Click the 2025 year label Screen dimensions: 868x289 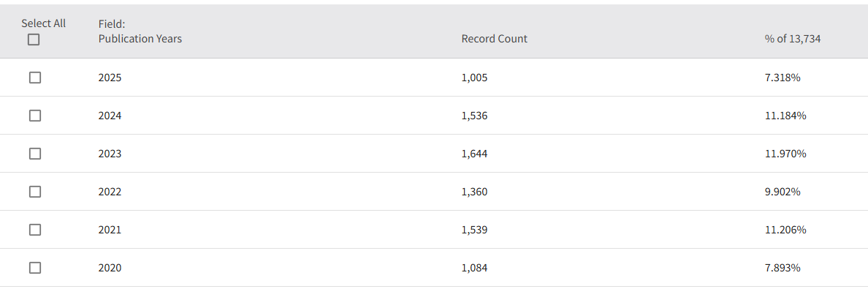tap(110, 78)
